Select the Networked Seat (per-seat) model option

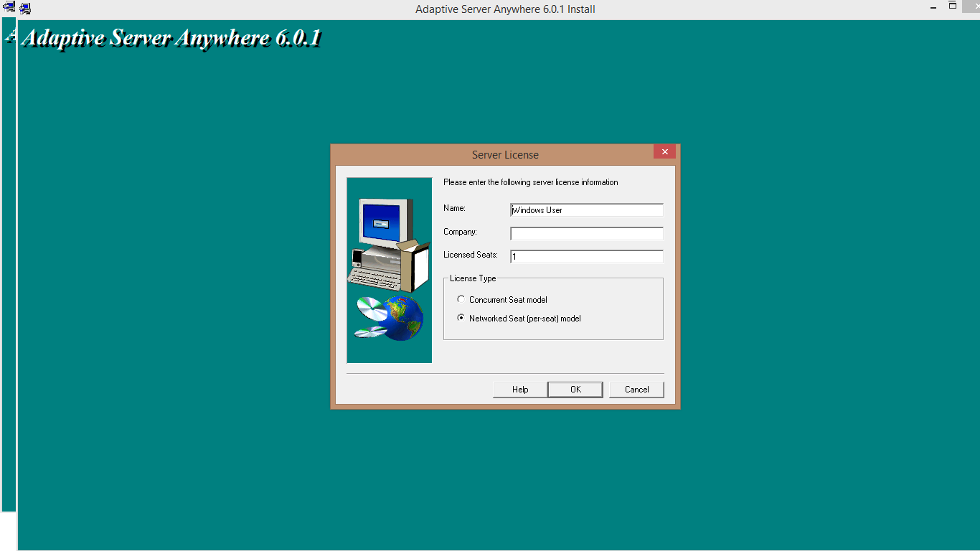click(x=519, y=319)
